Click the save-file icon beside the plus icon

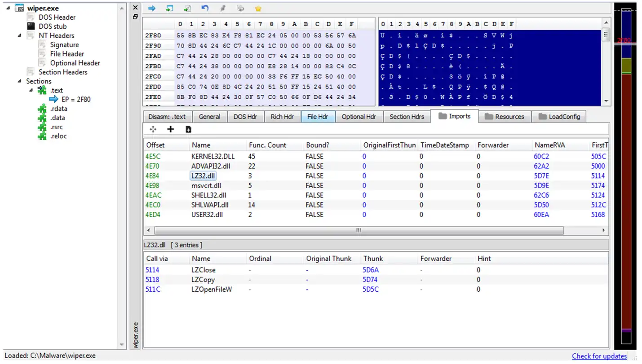coord(188,129)
